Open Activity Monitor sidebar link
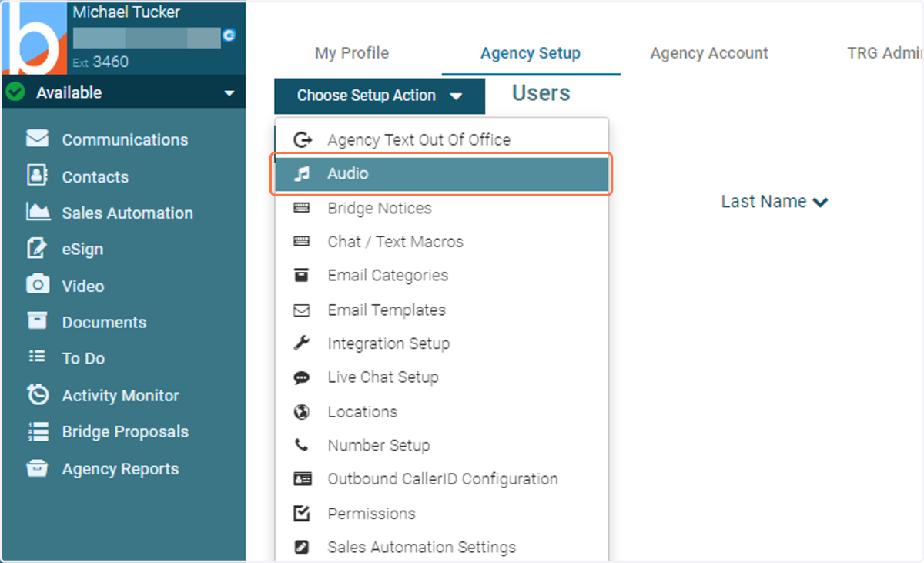This screenshot has width=924, height=563. 120,396
